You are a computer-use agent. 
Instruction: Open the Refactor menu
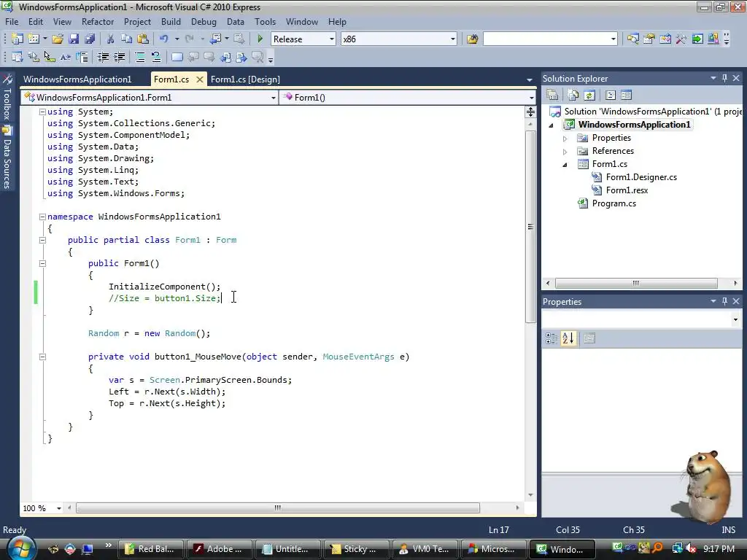98,22
